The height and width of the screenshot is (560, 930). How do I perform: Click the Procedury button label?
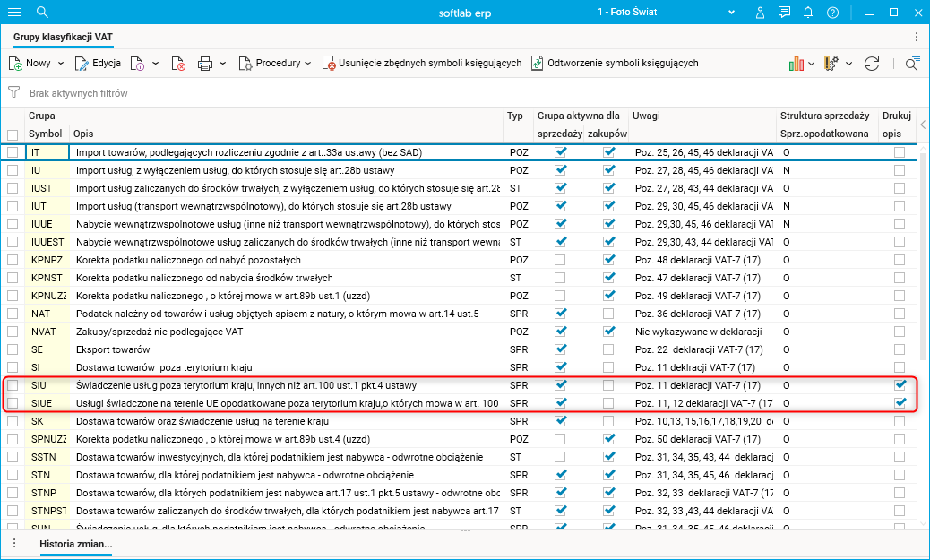pyautogui.click(x=278, y=63)
